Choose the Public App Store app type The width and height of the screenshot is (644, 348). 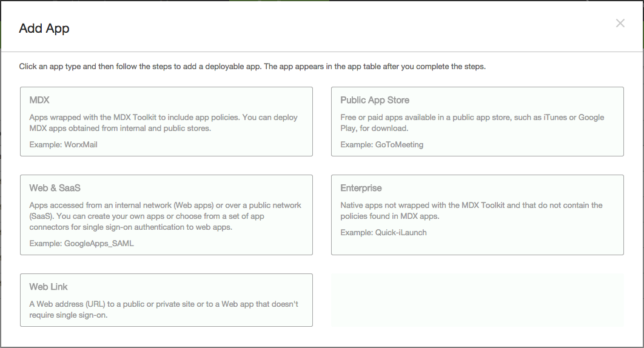[x=477, y=122]
